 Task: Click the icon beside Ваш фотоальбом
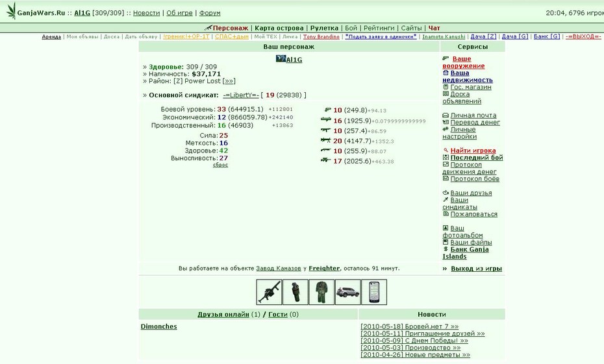pos(446,228)
